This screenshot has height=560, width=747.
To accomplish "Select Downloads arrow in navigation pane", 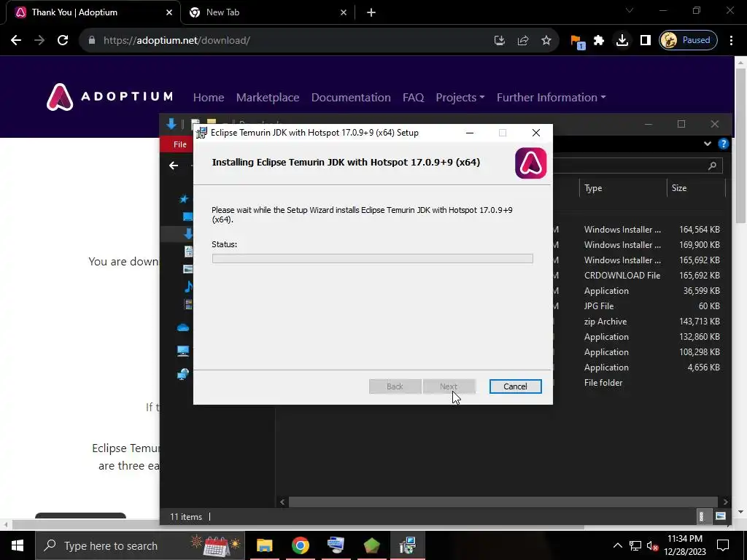I will pos(188,233).
